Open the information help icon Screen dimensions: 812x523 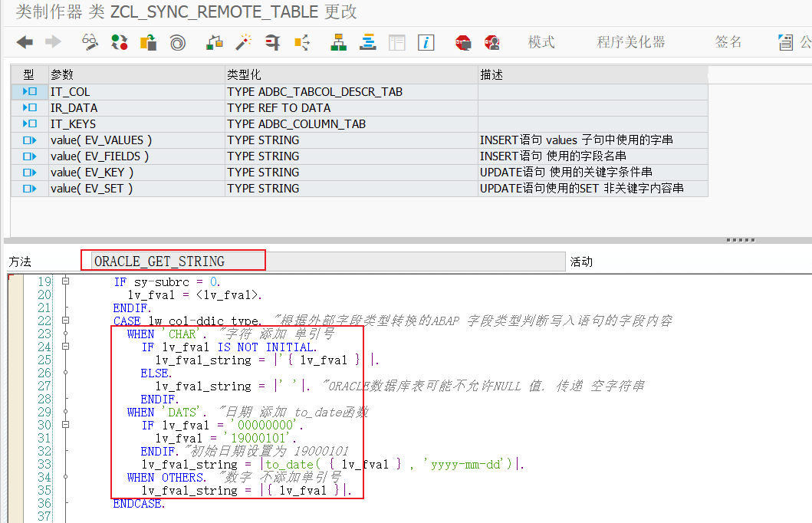(426, 42)
